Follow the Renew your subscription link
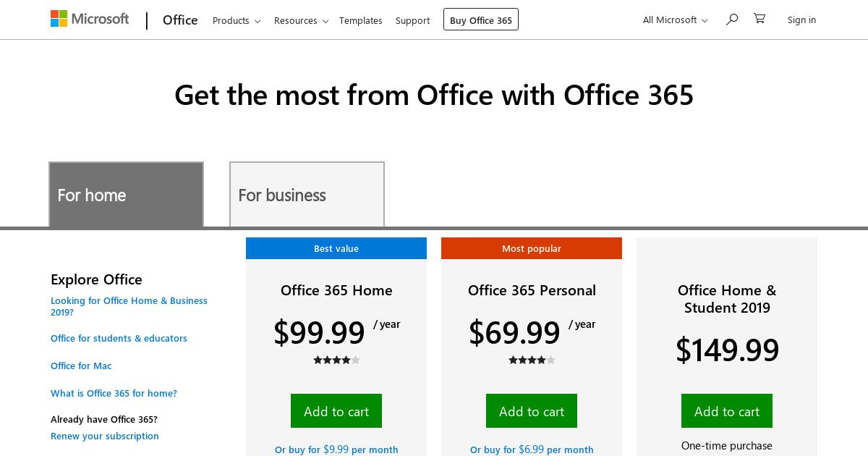This screenshot has width=868, height=456. (x=105, y=436)
